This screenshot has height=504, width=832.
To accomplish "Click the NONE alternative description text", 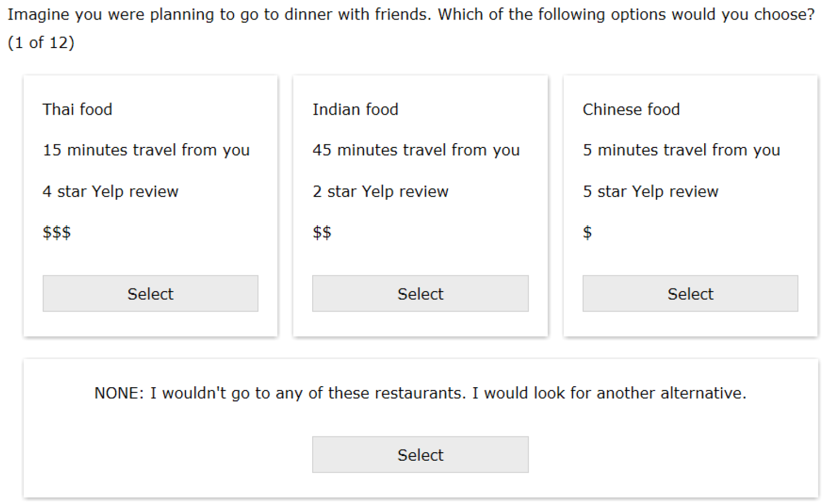I will click(x=420, y=393).
